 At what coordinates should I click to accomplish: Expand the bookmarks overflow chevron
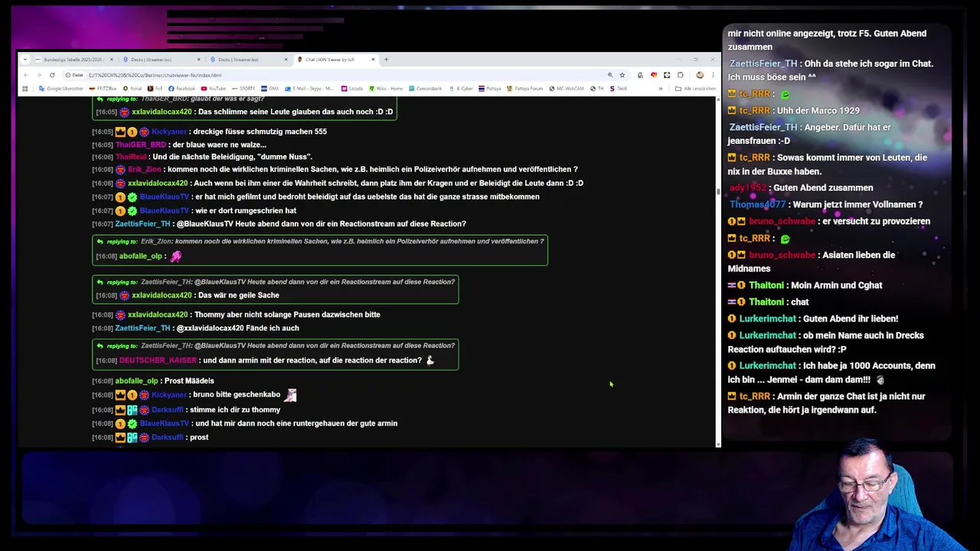661,89
